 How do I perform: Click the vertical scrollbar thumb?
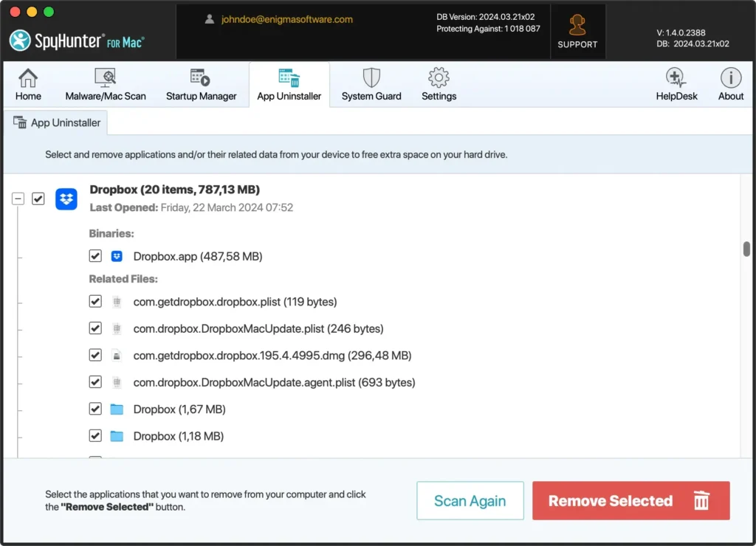pos(746,249)
